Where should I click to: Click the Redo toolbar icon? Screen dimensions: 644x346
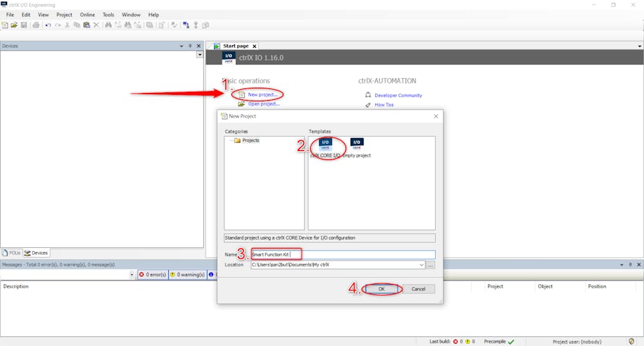click(x=58, y=25)
